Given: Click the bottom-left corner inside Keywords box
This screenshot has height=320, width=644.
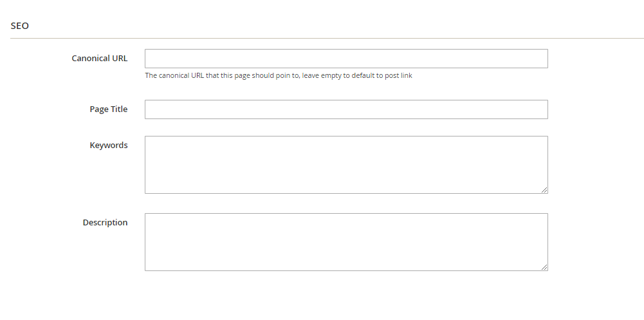Looking at the screenshot, I should coord(149,189).
